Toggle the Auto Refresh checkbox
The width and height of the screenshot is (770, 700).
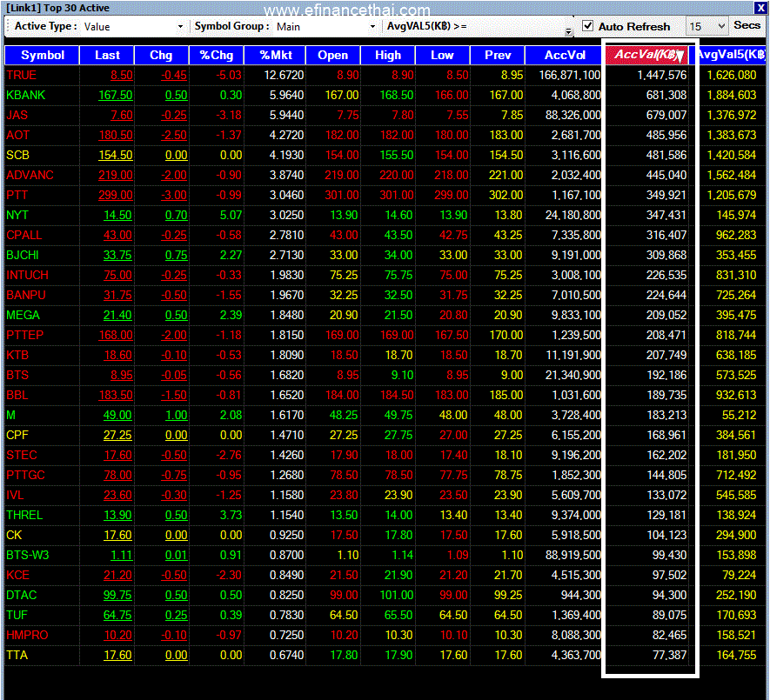[x=587, y=25]
